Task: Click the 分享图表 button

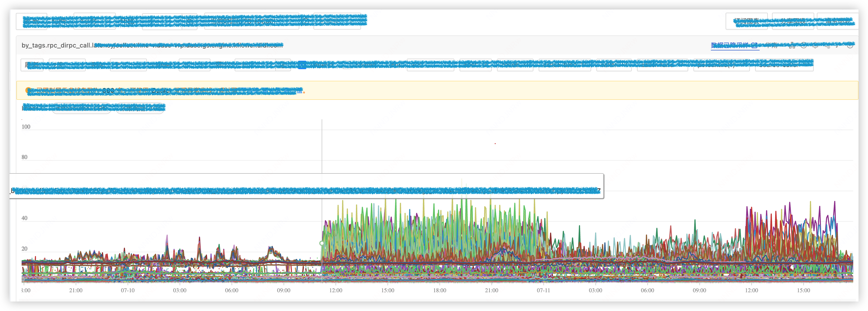Action: pos(793,21)
